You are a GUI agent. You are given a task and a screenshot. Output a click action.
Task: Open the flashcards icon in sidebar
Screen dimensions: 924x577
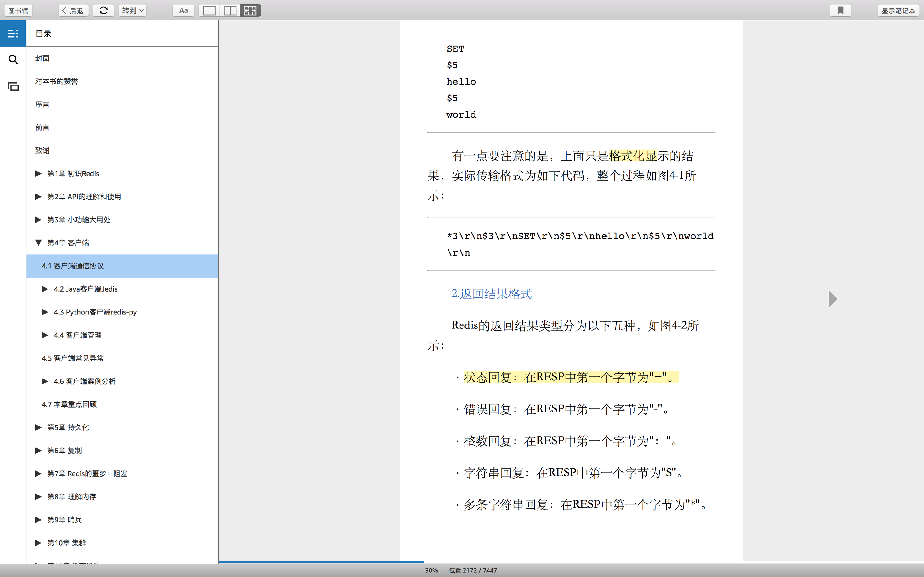pos(13,87)
